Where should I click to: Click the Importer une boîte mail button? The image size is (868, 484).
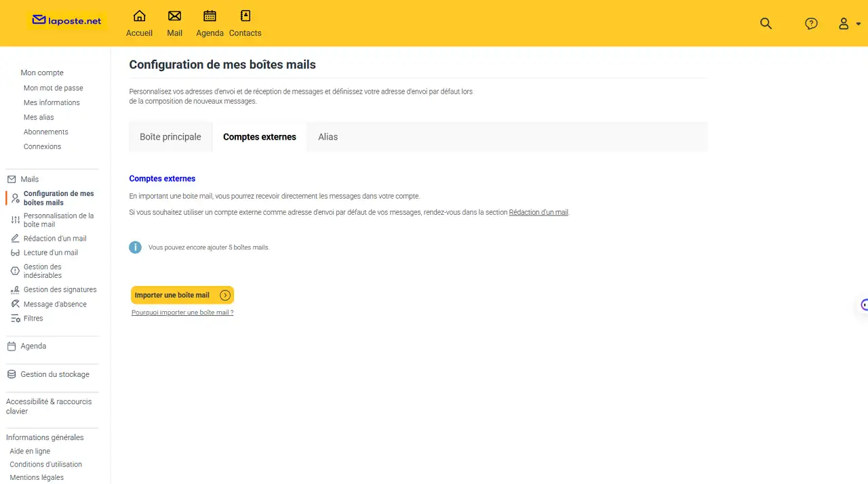tap(182, 295)
